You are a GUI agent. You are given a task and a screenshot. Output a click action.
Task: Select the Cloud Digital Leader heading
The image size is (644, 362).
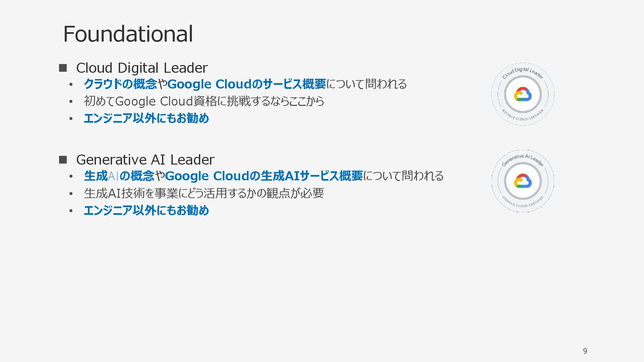(x=142, y=68)
